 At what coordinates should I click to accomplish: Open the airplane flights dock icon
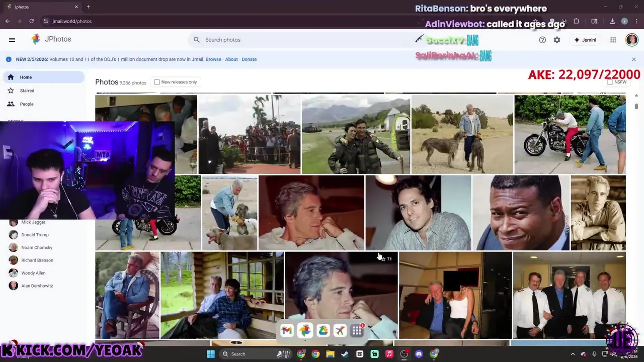(340, 330)
